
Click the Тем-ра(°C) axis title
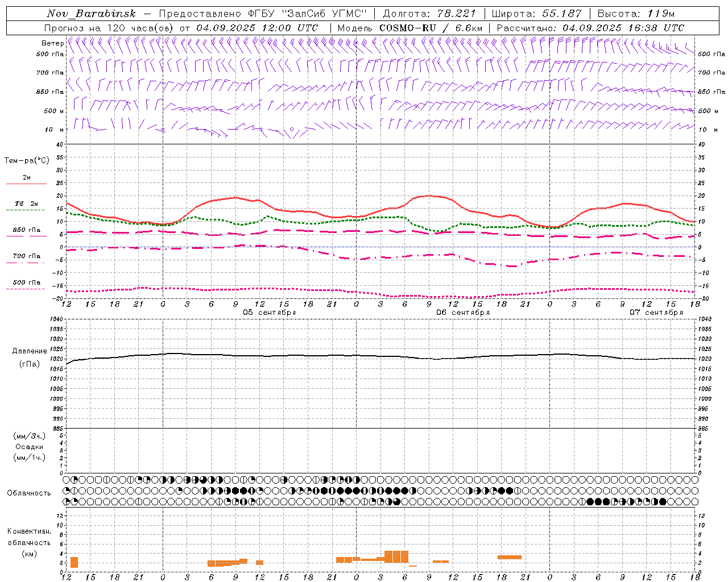tap(27, 161)
